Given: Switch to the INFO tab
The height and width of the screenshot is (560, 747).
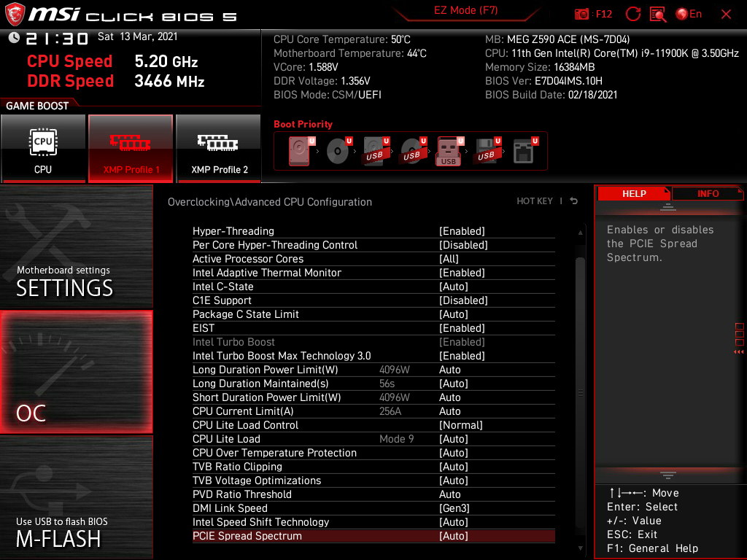Looking at the screenshot, I should [708, 193].
